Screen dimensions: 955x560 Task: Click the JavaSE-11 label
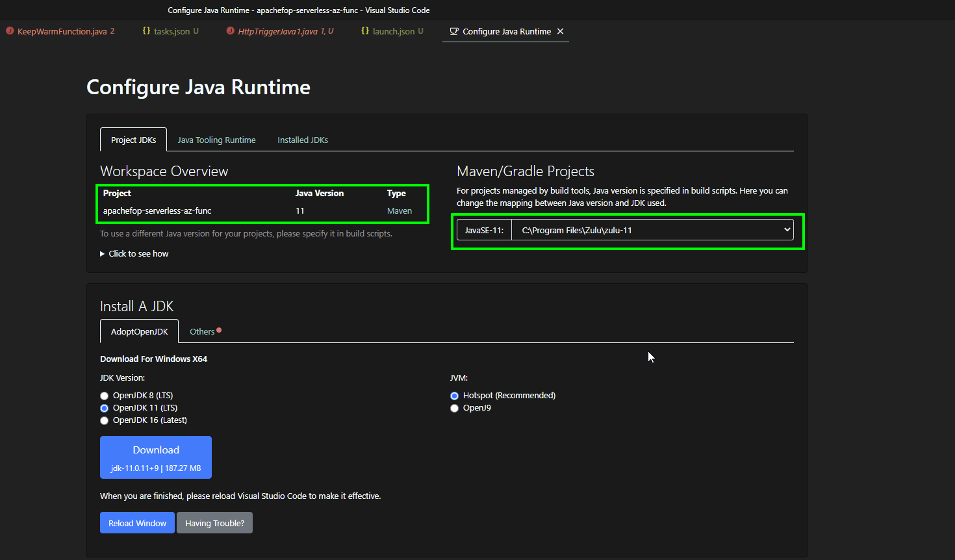coord(484,230)
